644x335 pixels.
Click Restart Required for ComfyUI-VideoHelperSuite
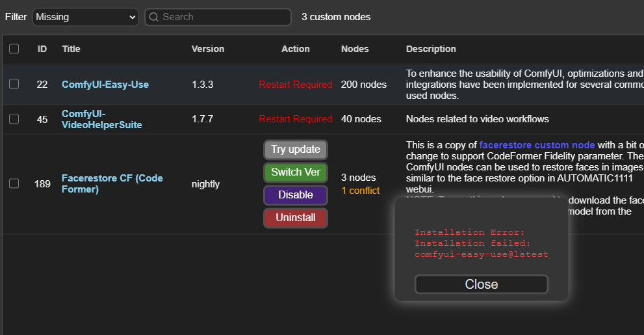(295, 119)
